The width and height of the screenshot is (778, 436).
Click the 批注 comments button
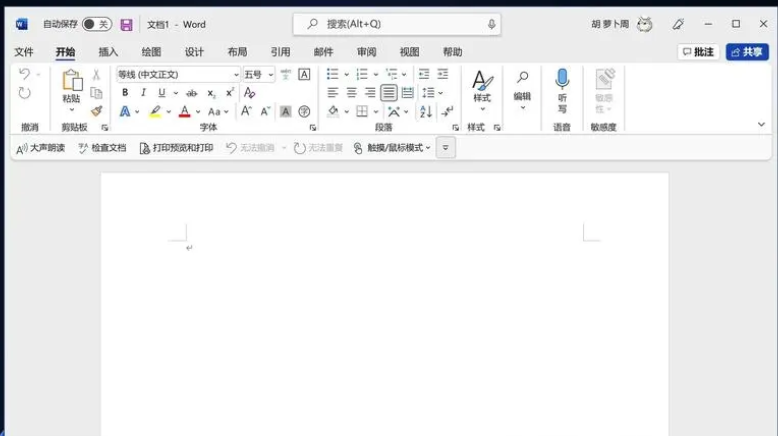698,52
